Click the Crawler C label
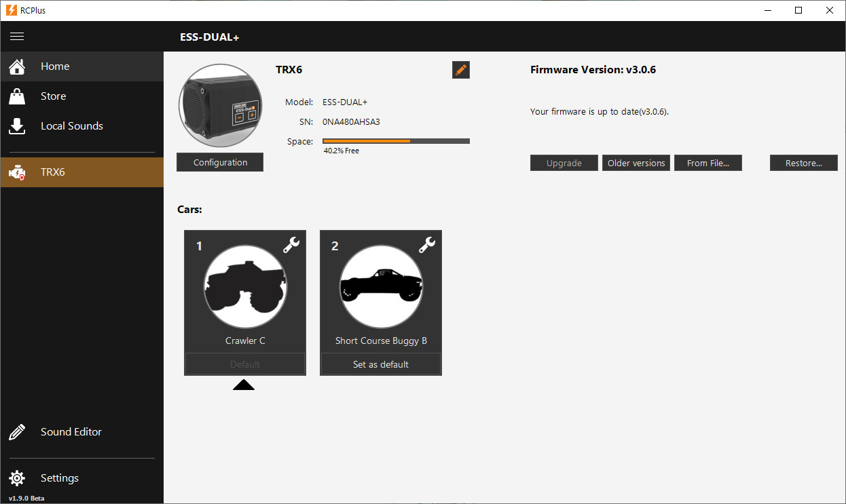Screen dimensions: 846x504 tap(245, 341)
